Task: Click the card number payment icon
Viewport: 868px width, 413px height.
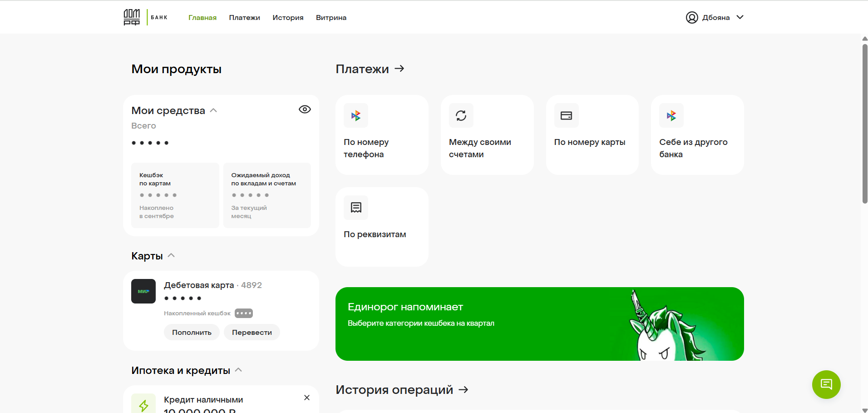Action: point(567,115)
